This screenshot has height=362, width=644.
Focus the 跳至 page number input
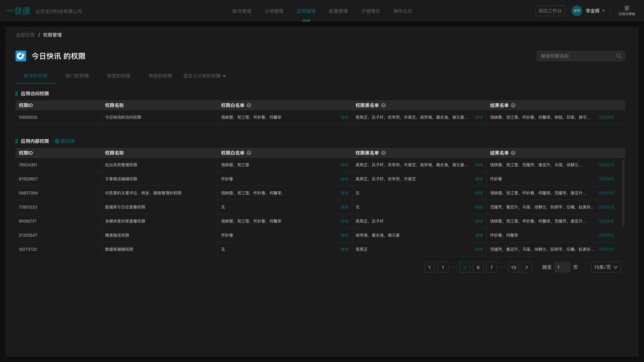[562, 267]
